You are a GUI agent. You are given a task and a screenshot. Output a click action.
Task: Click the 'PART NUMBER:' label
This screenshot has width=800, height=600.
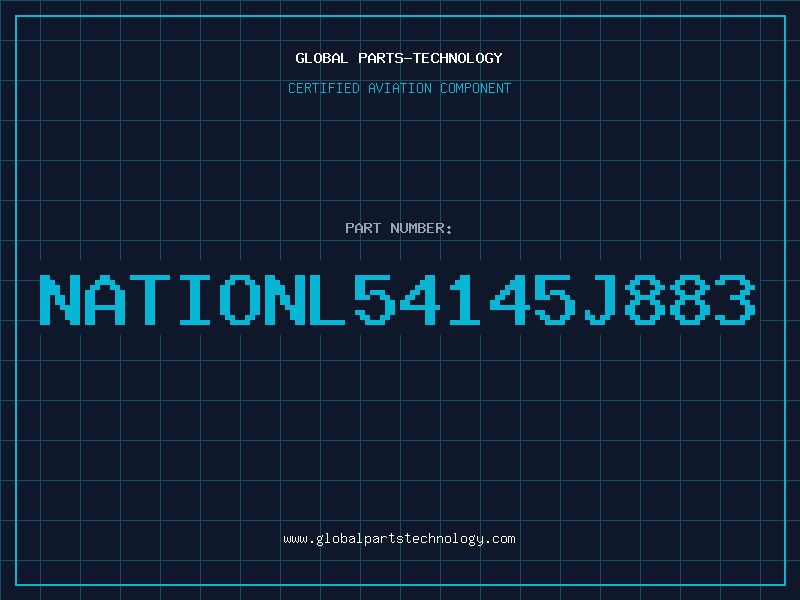pyautogui.click(x=399, y=228)
